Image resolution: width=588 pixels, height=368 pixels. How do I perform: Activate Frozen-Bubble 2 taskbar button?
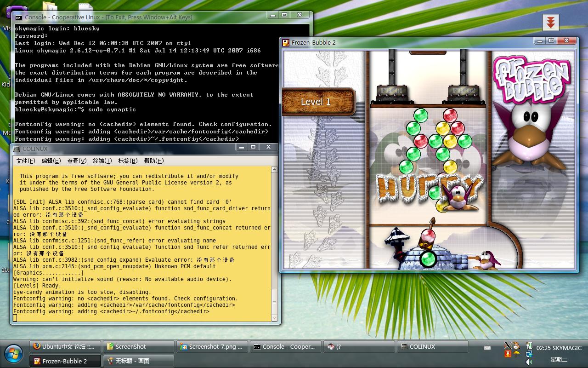pos(65,361)
